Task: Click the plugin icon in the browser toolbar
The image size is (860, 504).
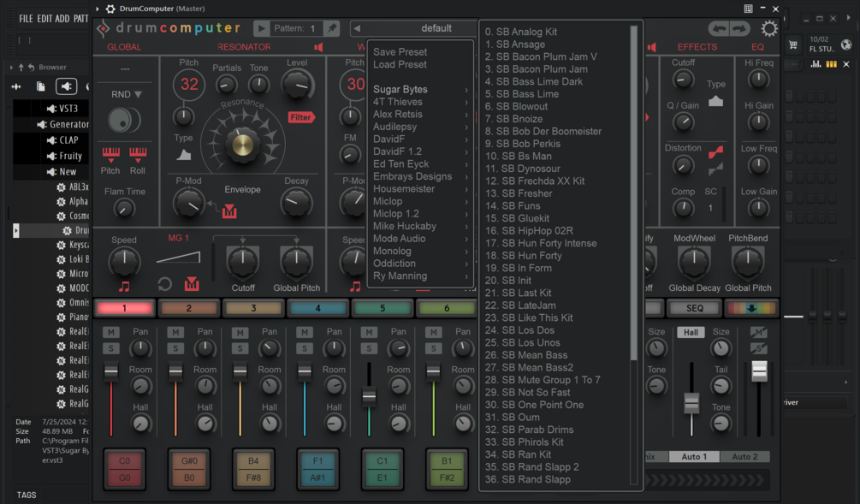Action: [66, 86]
